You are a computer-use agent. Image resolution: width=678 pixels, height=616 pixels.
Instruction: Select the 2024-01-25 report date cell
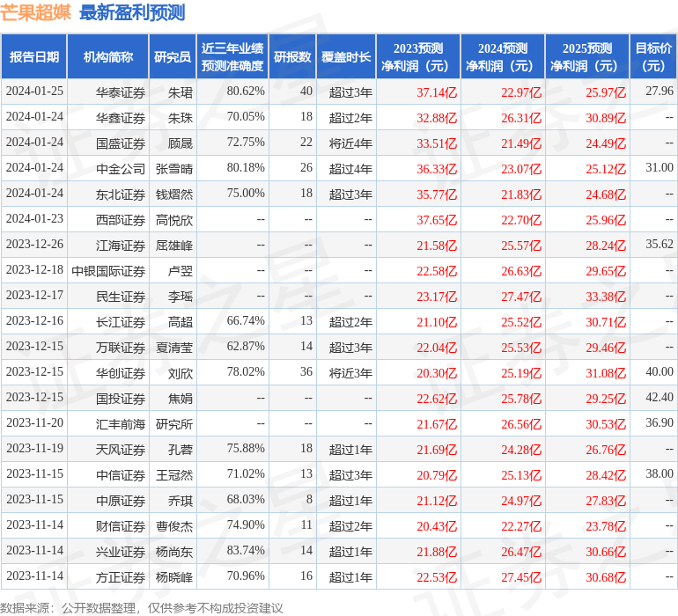coord(34,92)
